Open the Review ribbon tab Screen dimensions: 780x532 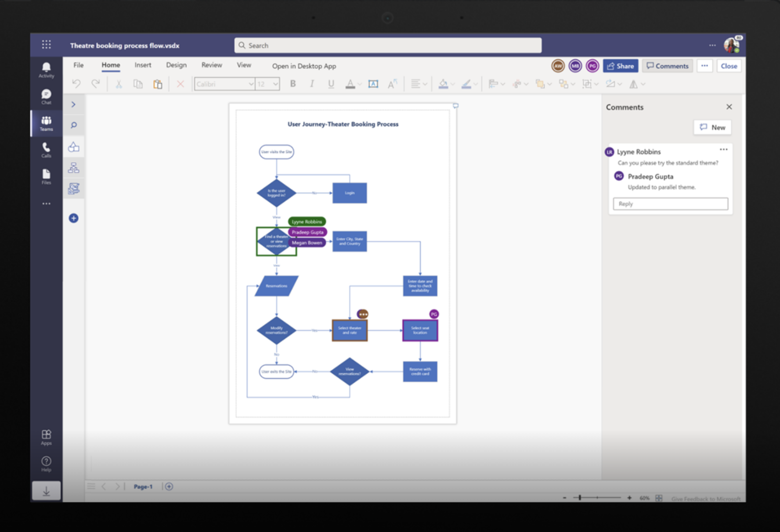[211, 65]
